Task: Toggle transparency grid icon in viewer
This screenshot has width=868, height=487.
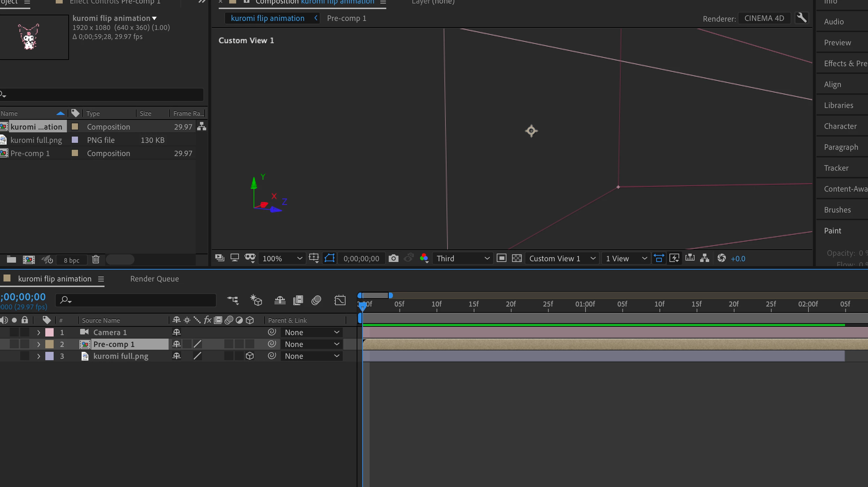Action: coord(517,258)
